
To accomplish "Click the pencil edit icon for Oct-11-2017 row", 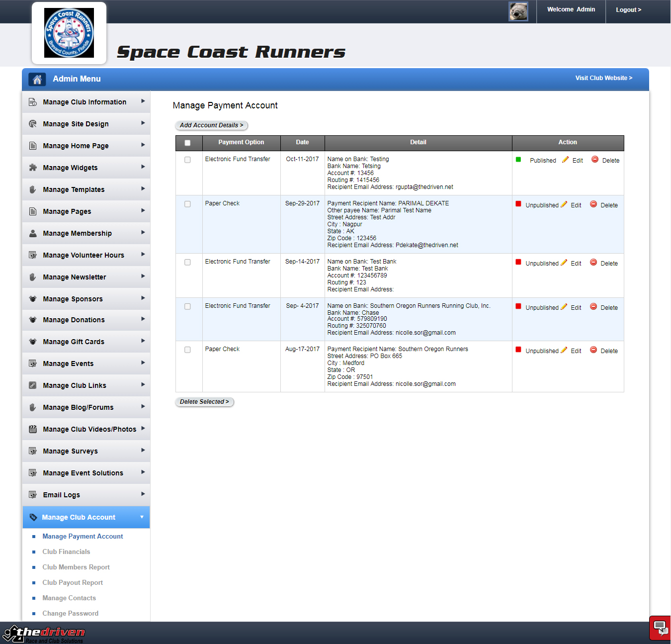I will tap(565, 160).
